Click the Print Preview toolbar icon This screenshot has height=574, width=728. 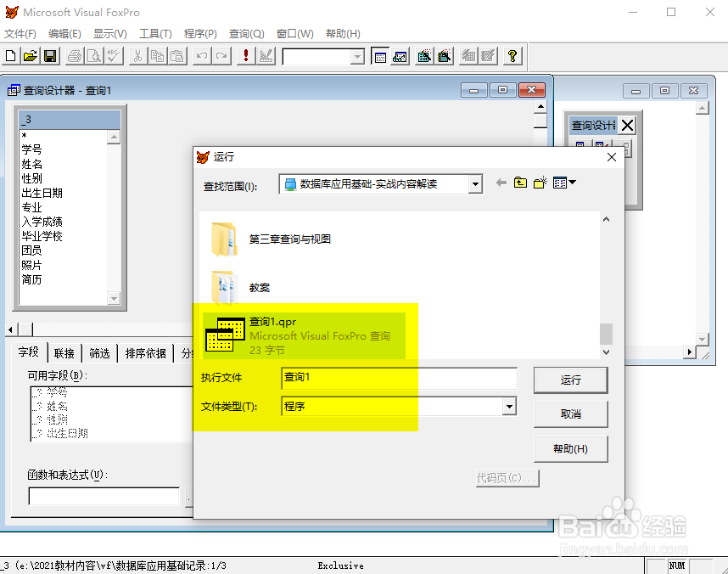click(94, 56)
